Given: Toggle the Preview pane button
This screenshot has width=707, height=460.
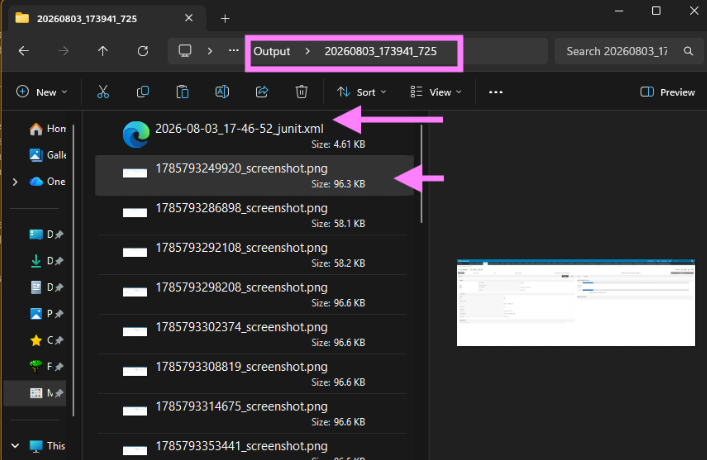Looking at the screenshot, I should click(x=668, y=92).
